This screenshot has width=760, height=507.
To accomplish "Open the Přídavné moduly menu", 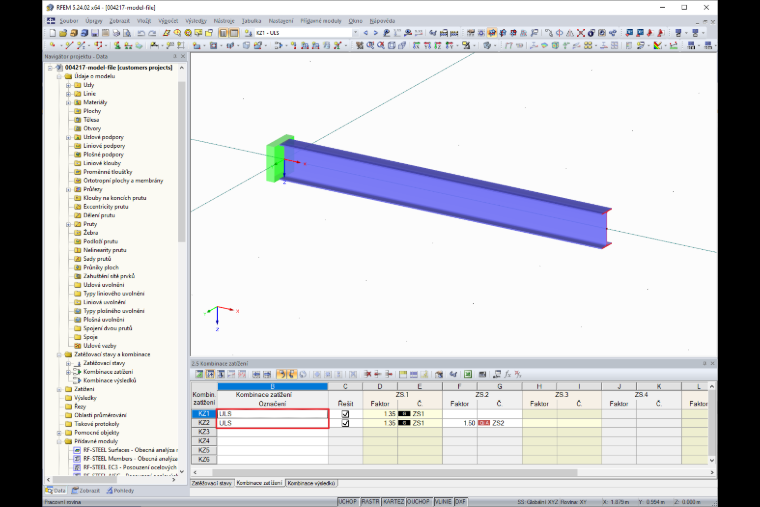I will click(x=321, y=21).
